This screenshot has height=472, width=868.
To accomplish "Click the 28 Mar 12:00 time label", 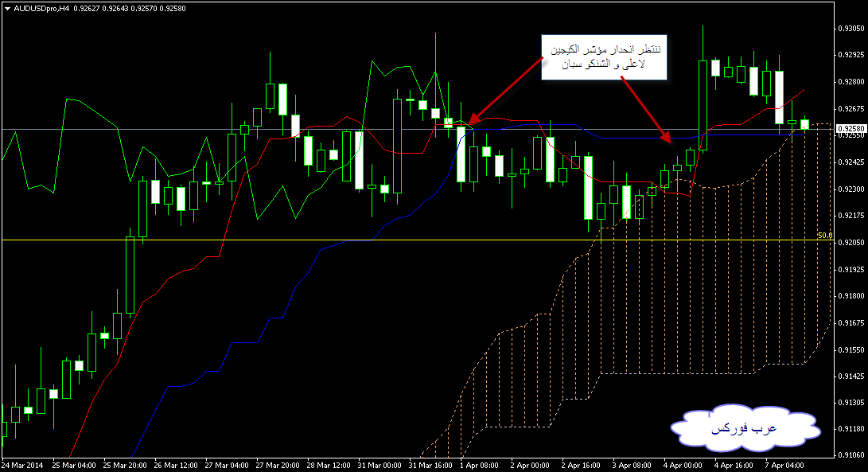I will tap(329, 466).
